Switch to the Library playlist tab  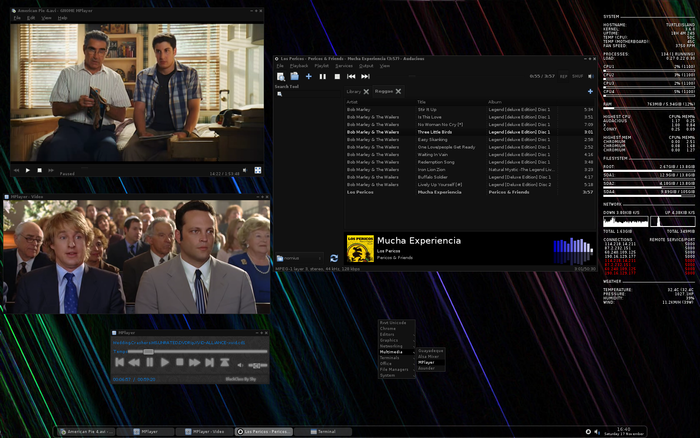click(355, 92)
